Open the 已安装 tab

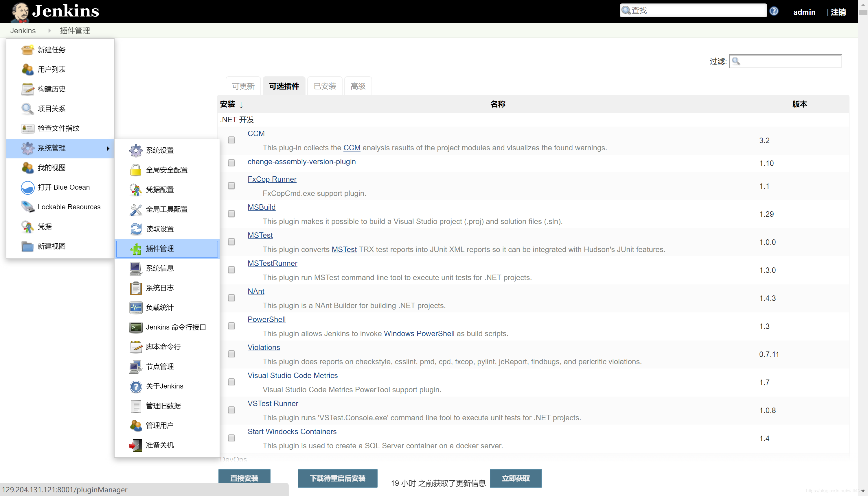pyautogui.click(x=325, y=86)
